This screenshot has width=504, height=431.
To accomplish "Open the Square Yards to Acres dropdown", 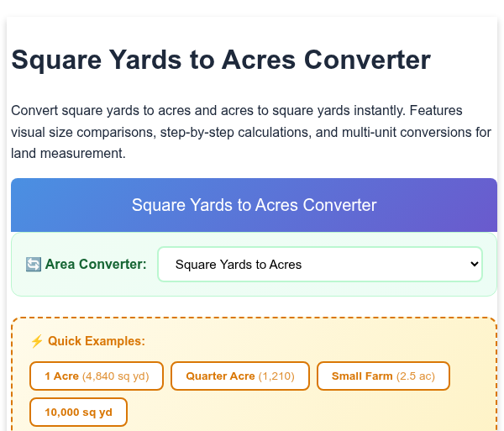I will click(320, 264).
